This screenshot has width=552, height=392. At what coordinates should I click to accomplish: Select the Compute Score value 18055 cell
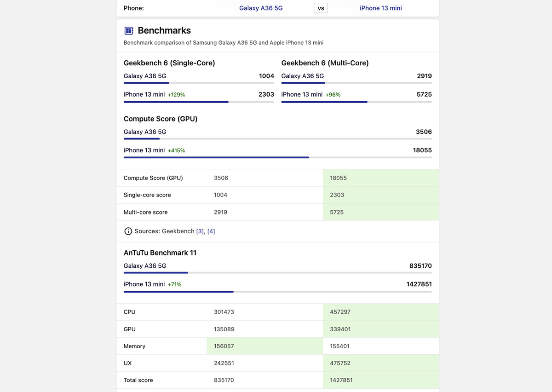point(338,178)
